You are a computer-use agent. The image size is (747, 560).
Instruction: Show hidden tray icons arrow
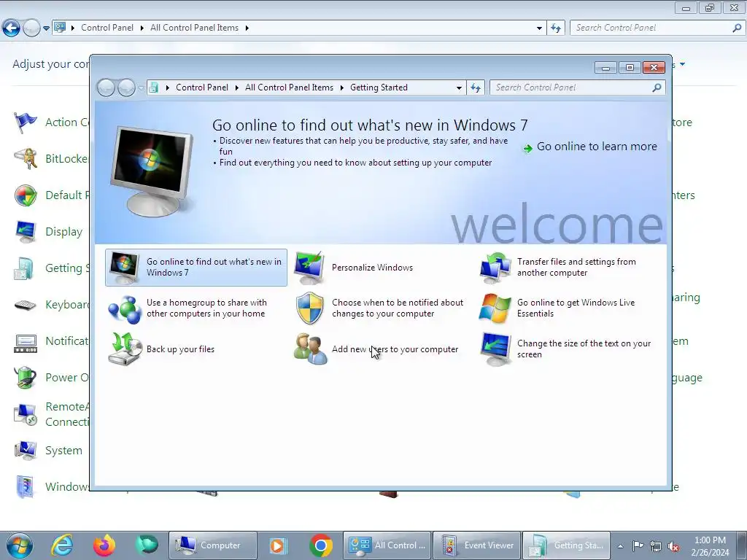620,546
